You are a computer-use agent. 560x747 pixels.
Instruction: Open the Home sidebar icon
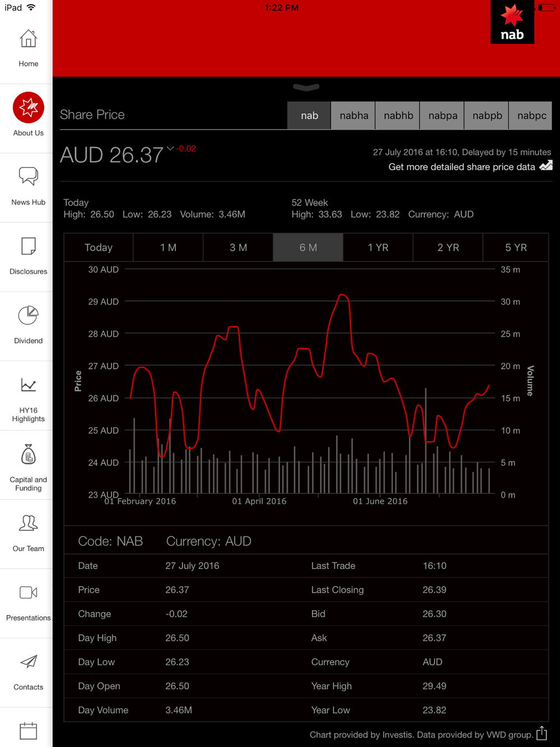28,39
